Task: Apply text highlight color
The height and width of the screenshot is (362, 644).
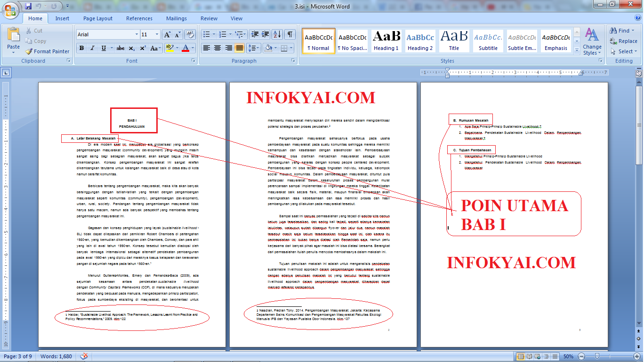Action: tap(169, 48)
